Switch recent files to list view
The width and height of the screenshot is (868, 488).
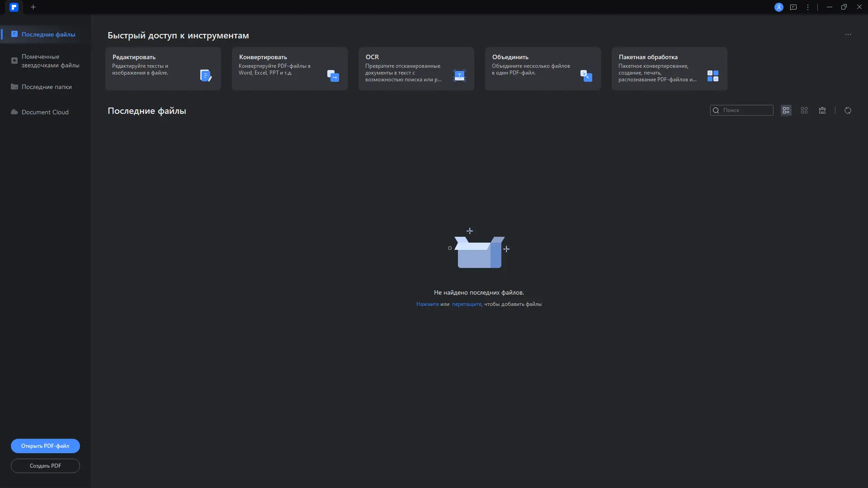click(x=786, y=111)
